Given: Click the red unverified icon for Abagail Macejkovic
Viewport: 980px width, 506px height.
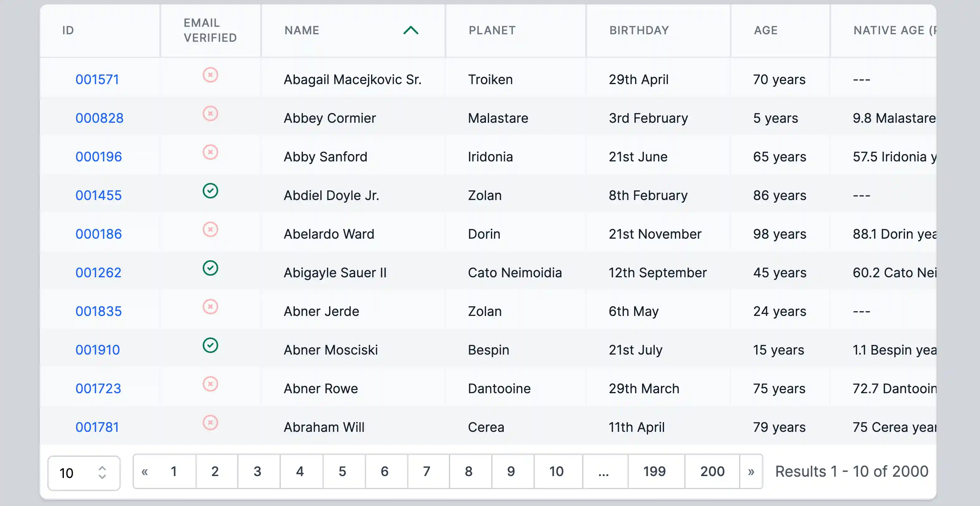Looking at the screenshot, I should click(x=210, y=75).
